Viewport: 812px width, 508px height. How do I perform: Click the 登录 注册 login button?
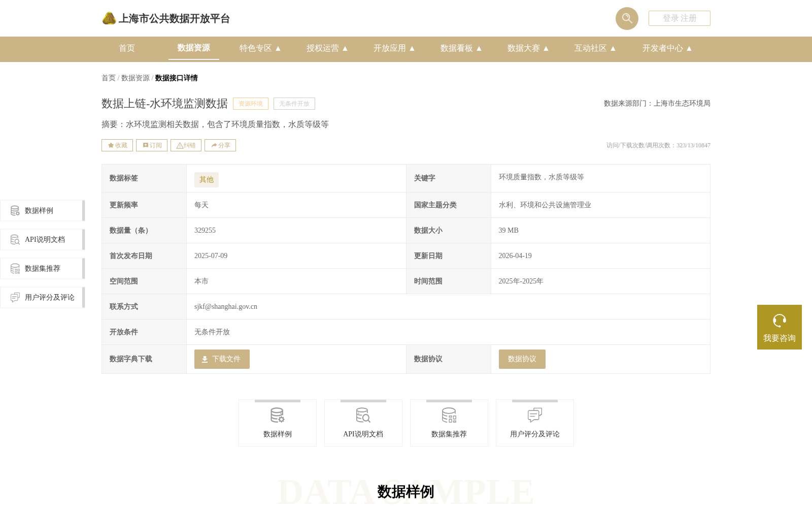680,18
